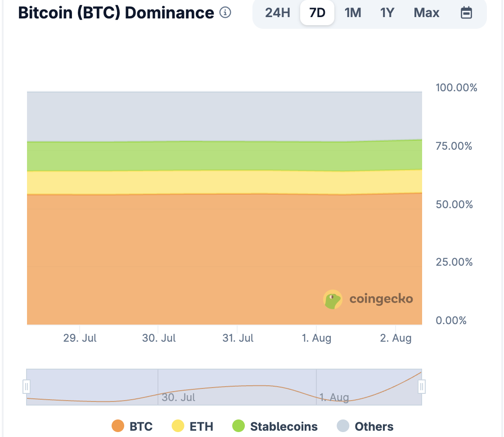Image resolution: width=504 pixels, height=437 pixels.
Task: Switch chart to 1Y range
Action: [387, 13]
